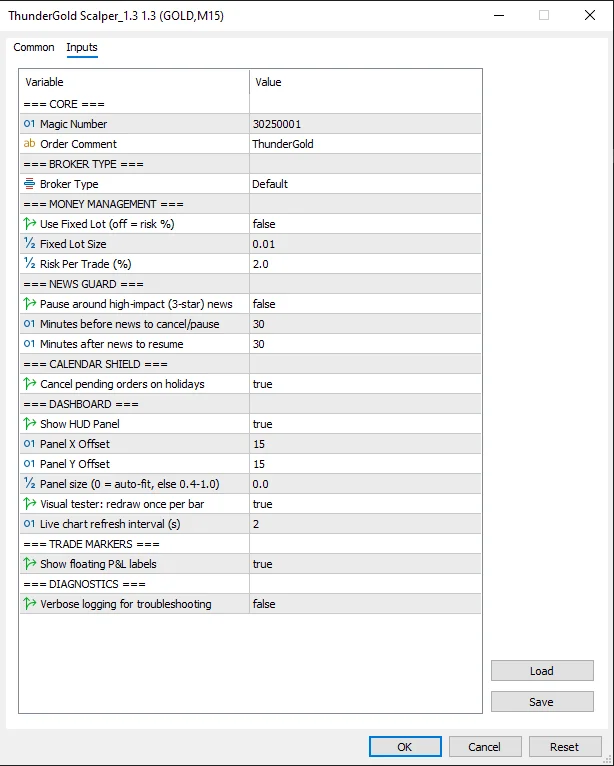The image size is (614, 766).
Task: Toggle Pause around high-impact news value
Action: point(365,304)
